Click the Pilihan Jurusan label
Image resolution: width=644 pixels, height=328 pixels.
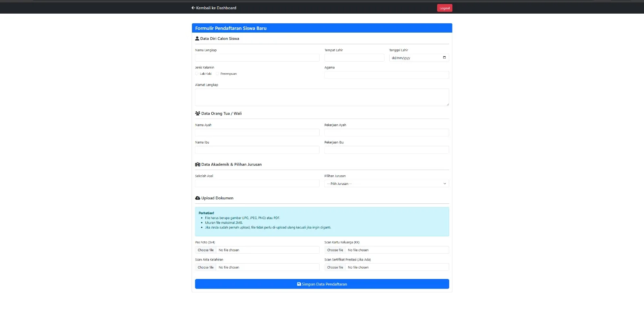[335, 176]
